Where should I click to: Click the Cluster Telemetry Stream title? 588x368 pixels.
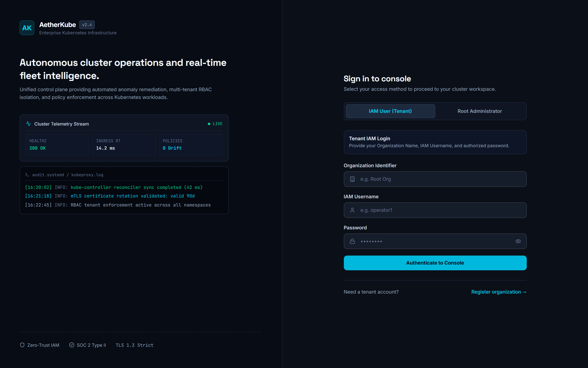tap(61, 124)
